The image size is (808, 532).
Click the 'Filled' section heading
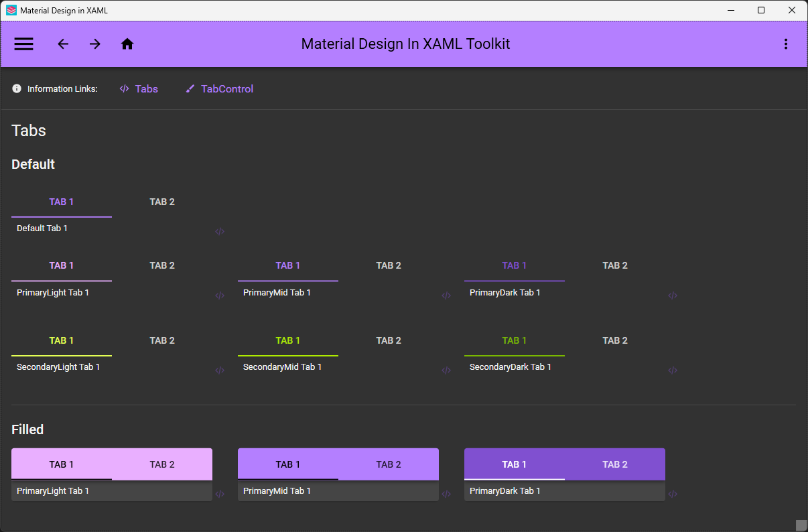pos(27,429)
